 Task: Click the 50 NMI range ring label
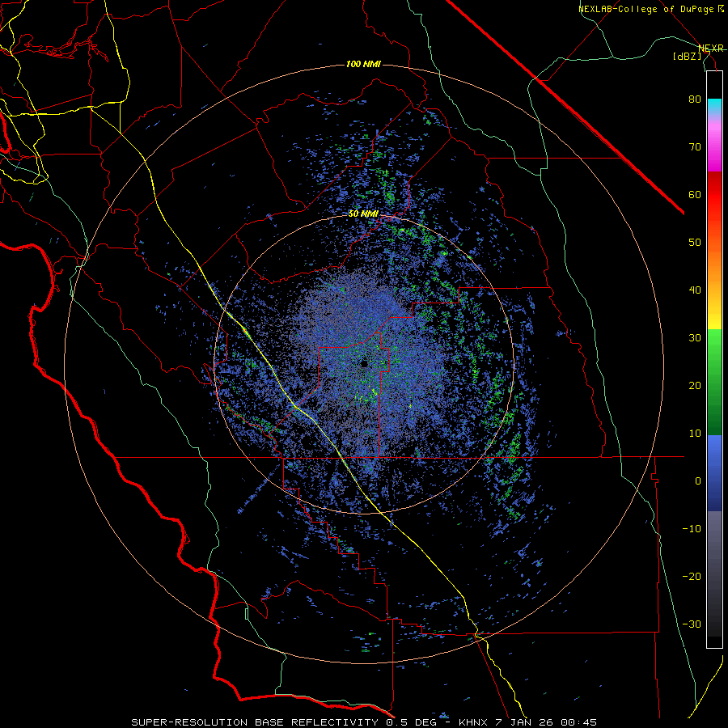click(363, 214)
